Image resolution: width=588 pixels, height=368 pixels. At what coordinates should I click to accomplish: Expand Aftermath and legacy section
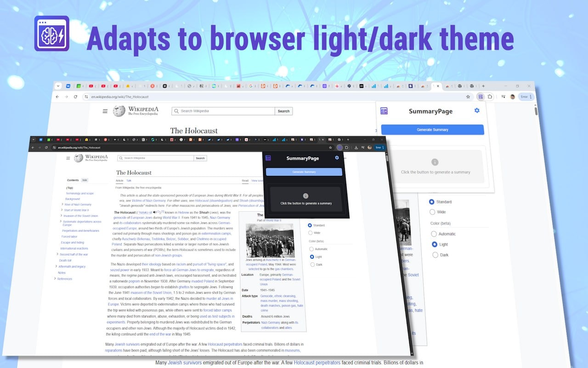tap(56, 266)
